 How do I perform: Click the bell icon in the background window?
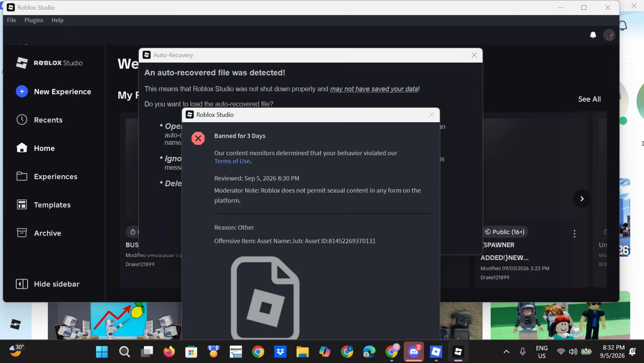point(623,26)
